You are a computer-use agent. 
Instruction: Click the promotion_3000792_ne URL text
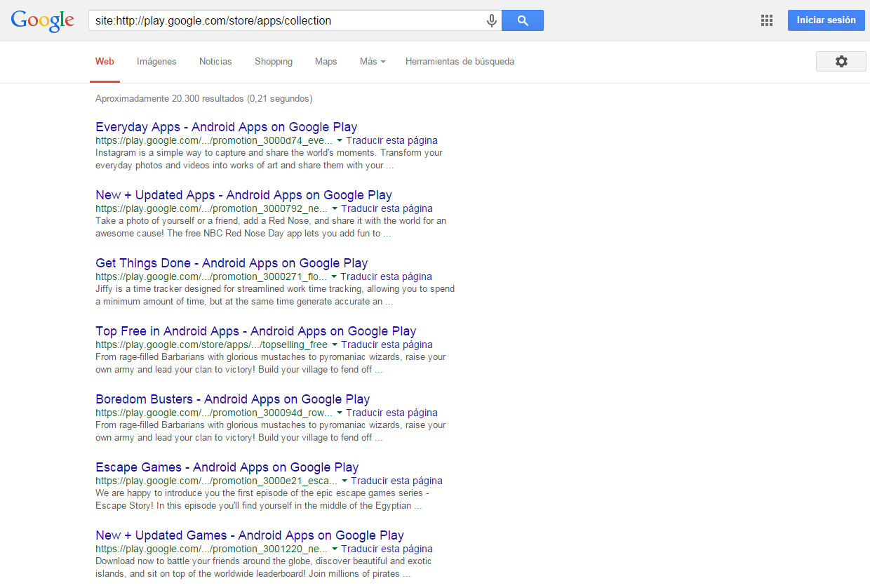pos(212,208)
